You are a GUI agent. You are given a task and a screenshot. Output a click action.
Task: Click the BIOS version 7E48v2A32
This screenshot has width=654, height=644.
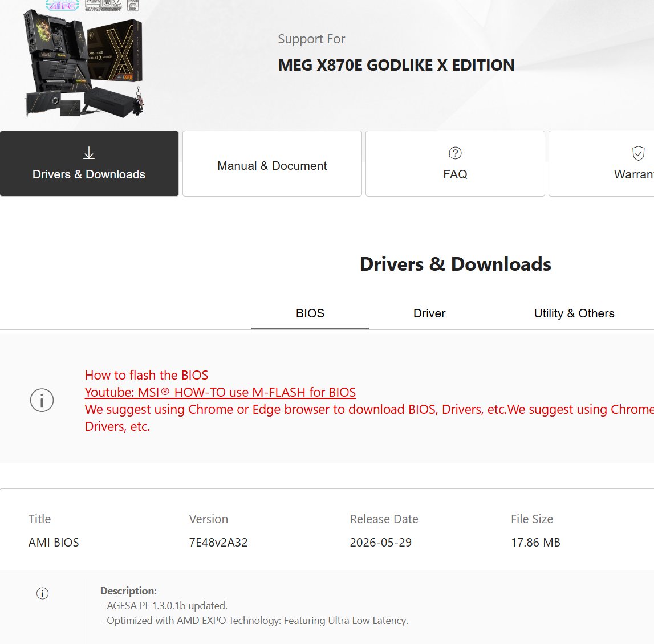(218, 543)
